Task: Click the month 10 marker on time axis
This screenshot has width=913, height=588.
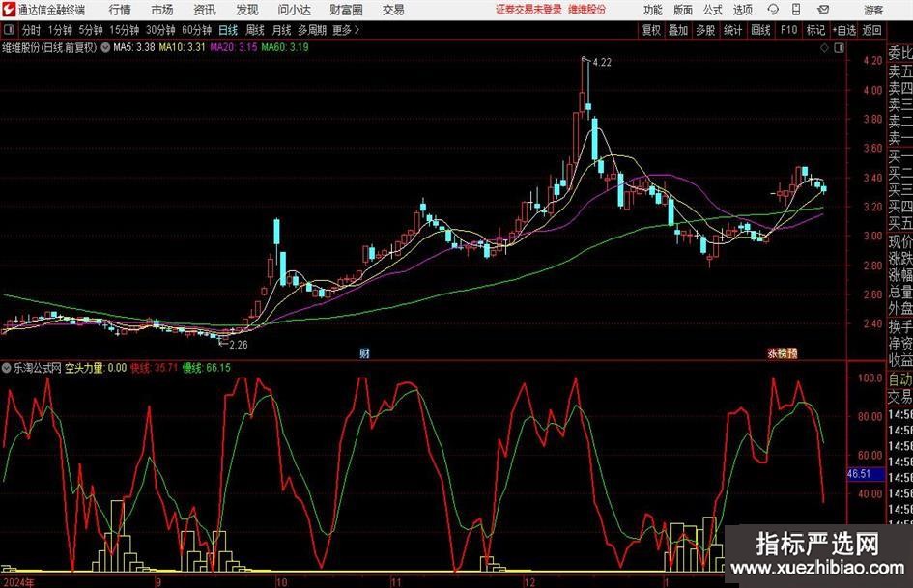Action: (282, 581)
